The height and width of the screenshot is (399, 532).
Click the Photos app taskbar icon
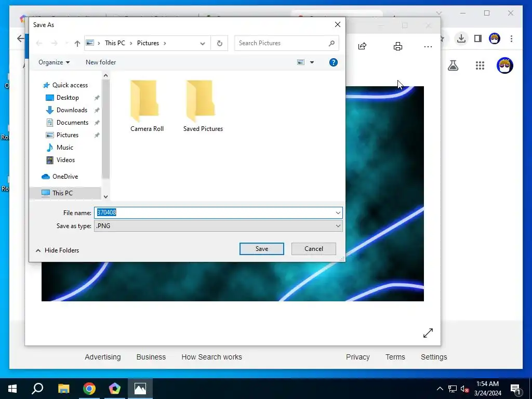tap(140, 389)
